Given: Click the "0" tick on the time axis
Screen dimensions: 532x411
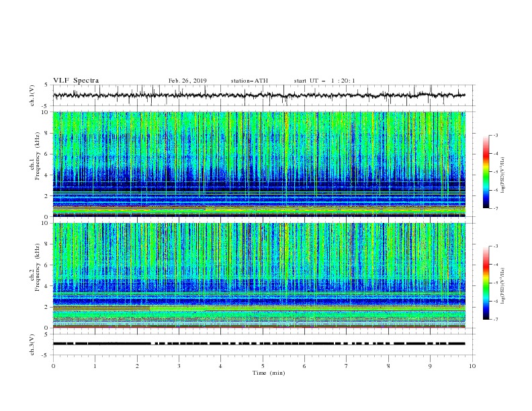Looking at the screenshot, I should (53, 366).
